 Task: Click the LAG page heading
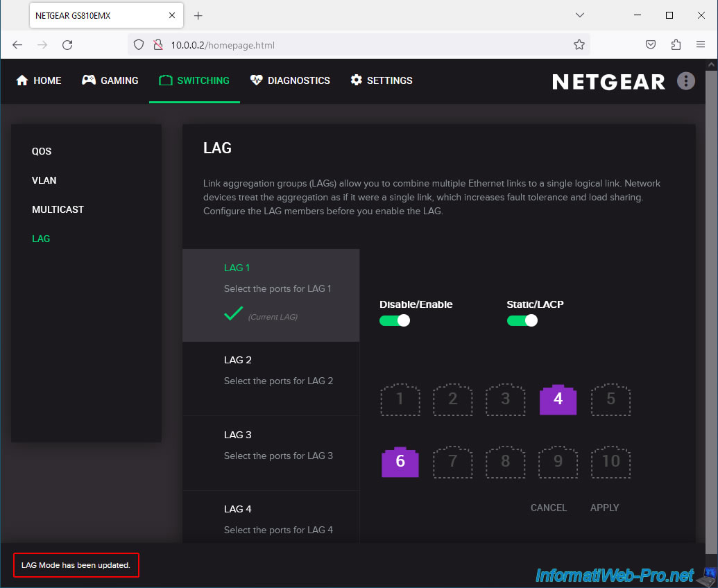(218, 148)
